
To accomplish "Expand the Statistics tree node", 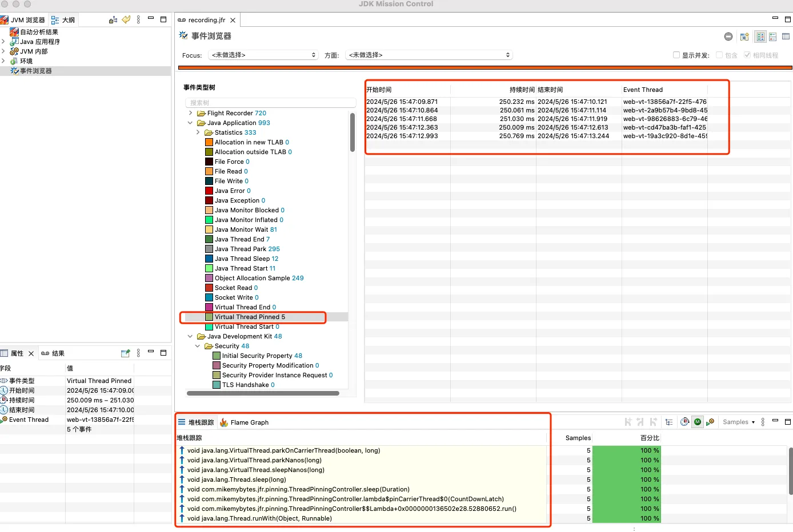I will coord(198,132).
